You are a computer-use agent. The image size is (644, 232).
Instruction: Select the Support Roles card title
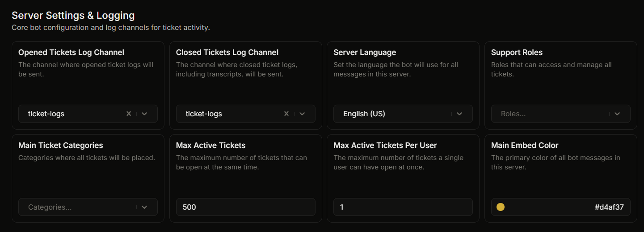point(517,52)
